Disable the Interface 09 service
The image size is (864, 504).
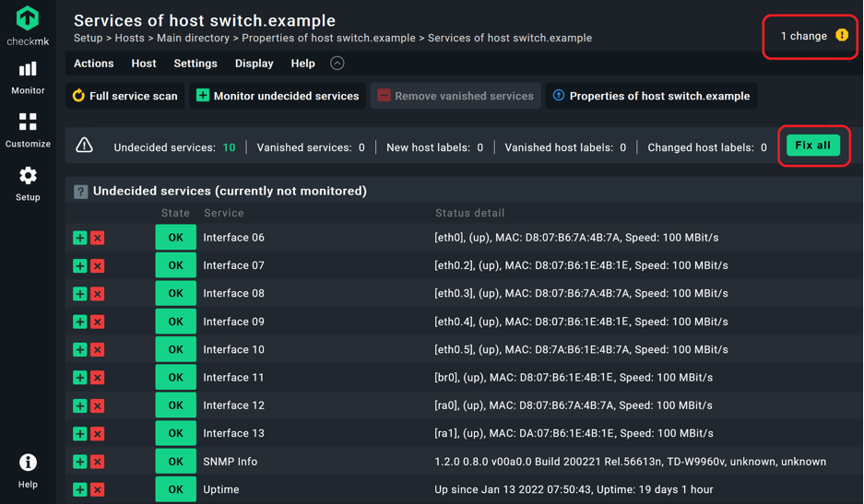point(98,322)
